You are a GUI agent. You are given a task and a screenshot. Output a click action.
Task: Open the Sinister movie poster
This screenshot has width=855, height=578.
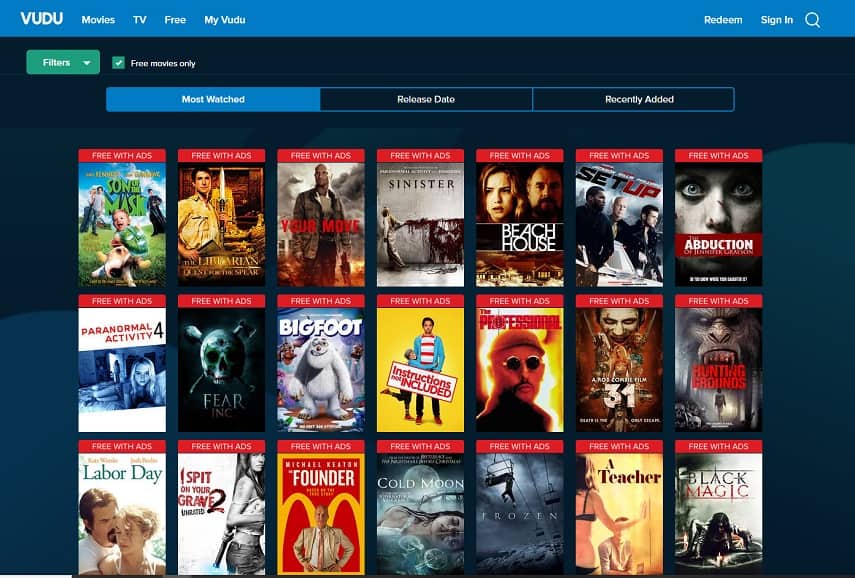[x=420, y=225]
